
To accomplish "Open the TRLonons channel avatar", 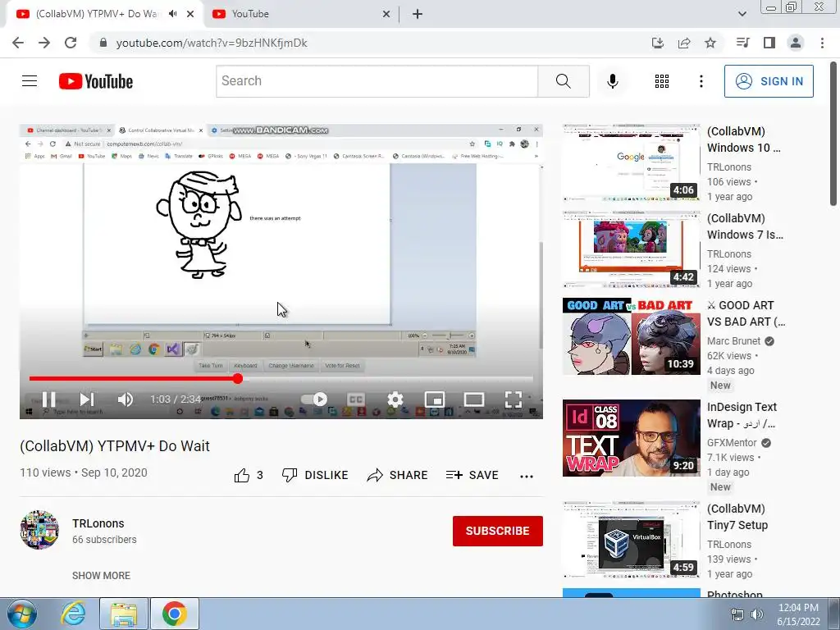I will pyautogui.click(x=39, y=530).
